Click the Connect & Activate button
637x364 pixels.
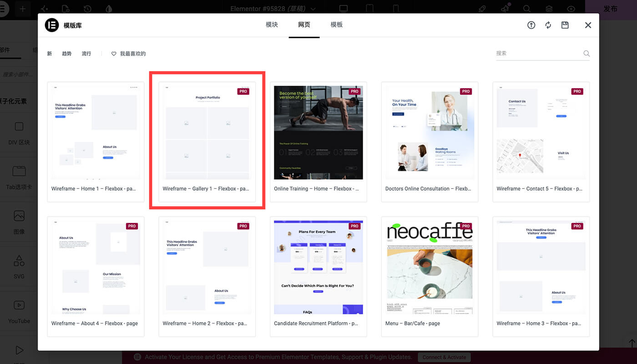tap(444, 357)
